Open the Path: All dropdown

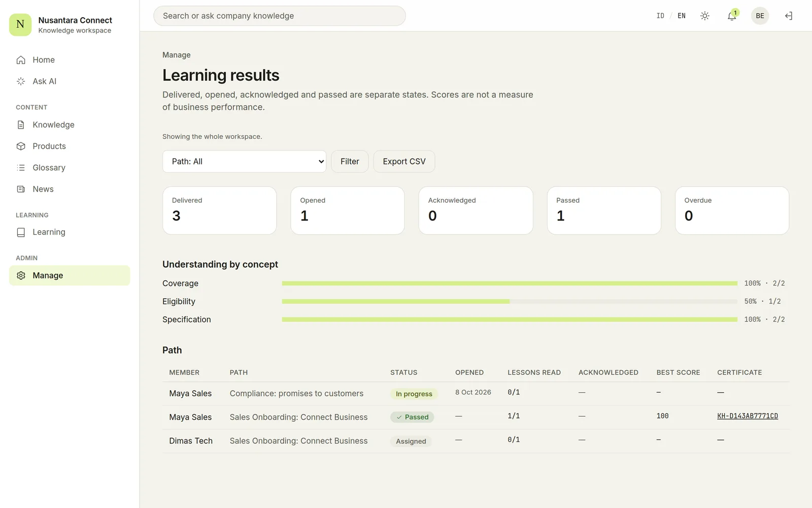click(244, 162)
